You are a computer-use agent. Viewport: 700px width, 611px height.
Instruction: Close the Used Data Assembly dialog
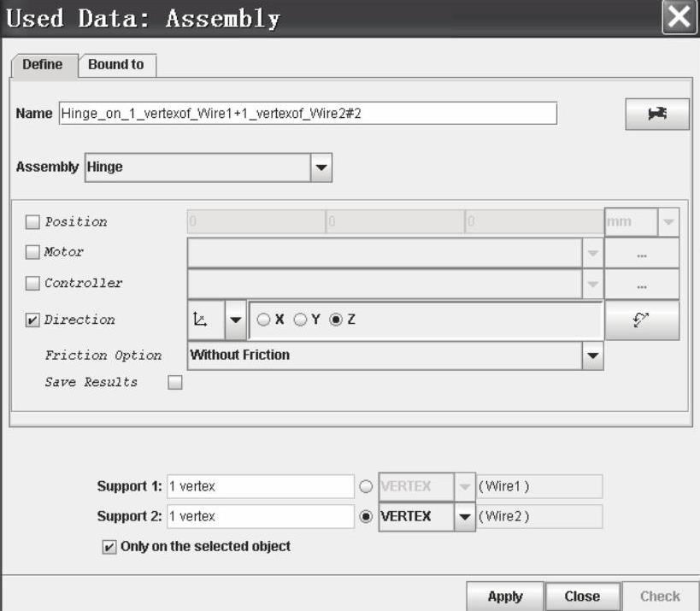coord(679,18)
